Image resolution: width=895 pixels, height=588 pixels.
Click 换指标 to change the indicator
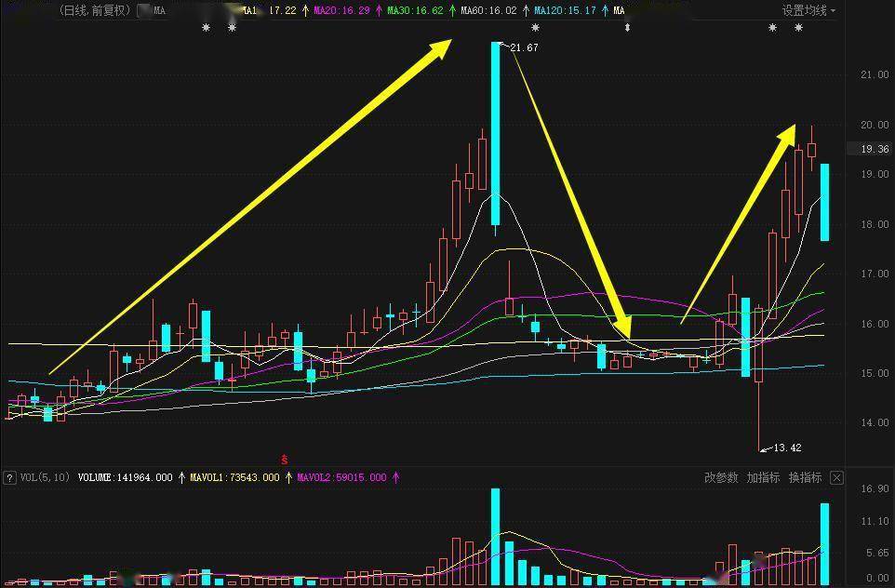(805, 477)
